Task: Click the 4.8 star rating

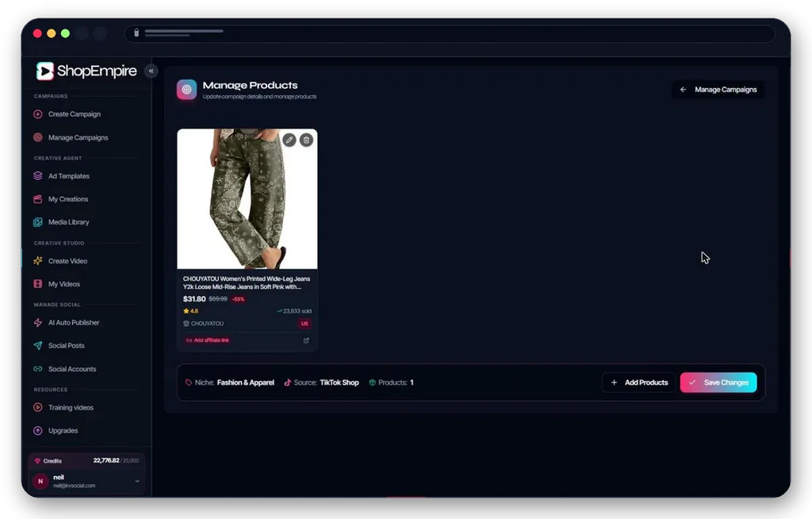Action: click(x=190, y=311)
